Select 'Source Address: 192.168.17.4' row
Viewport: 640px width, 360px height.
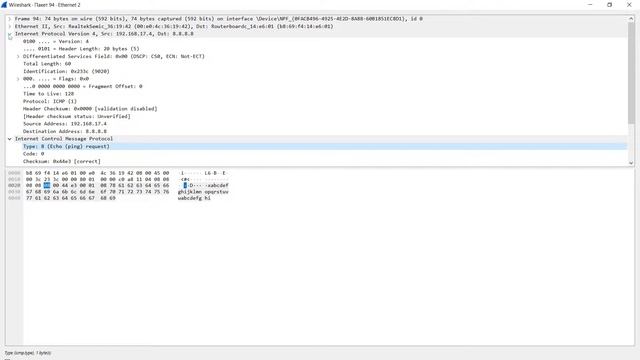click(64, 124)
